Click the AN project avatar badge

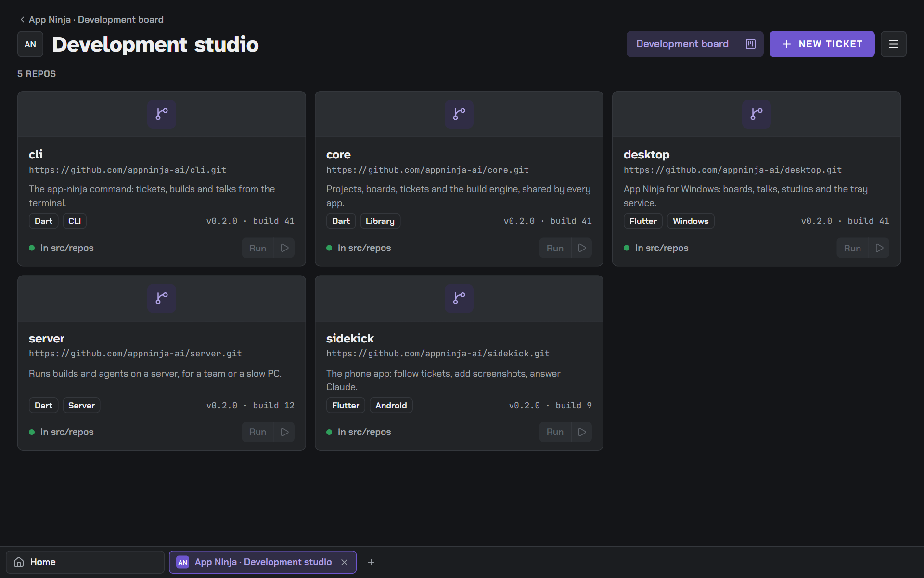click(x=30, y=44)
